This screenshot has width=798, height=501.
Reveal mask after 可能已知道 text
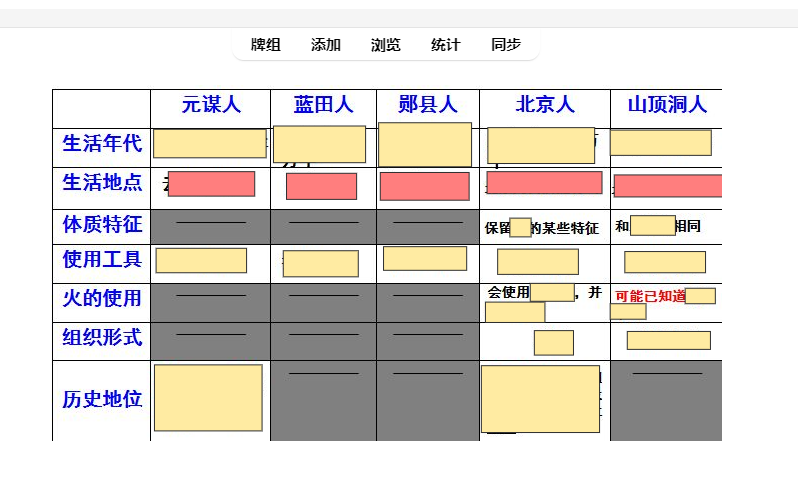pyautogui.click(x=700, y=296)
